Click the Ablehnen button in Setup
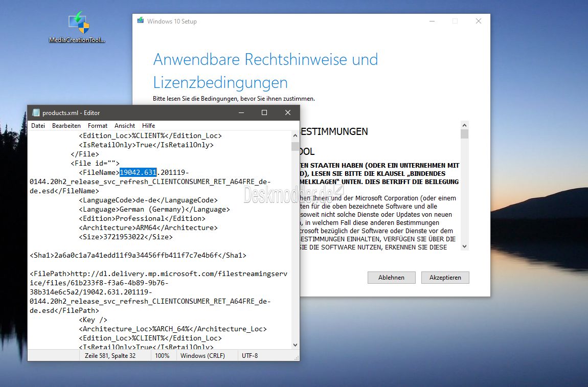 pyautogui.click(x=392, y=278)
